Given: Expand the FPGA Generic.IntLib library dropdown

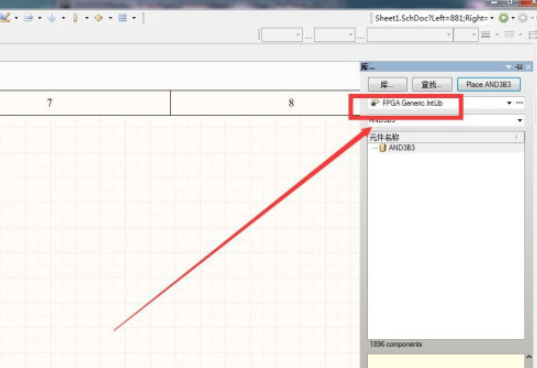Looking at the screenshot, I should click(509, 103).
